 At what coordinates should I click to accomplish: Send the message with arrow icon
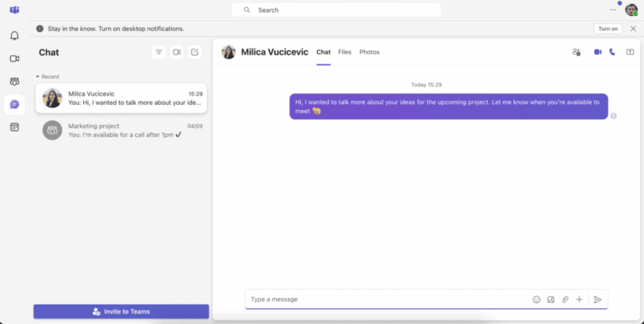click(598, 300)
